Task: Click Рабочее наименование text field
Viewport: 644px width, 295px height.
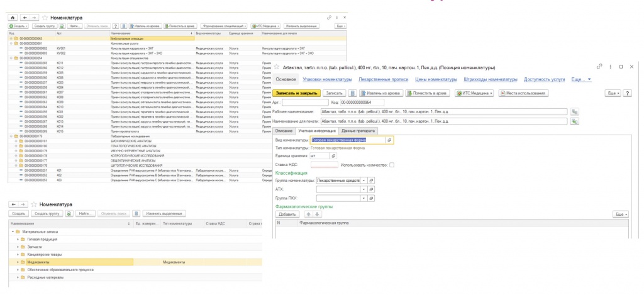Action: pos(444,112)
